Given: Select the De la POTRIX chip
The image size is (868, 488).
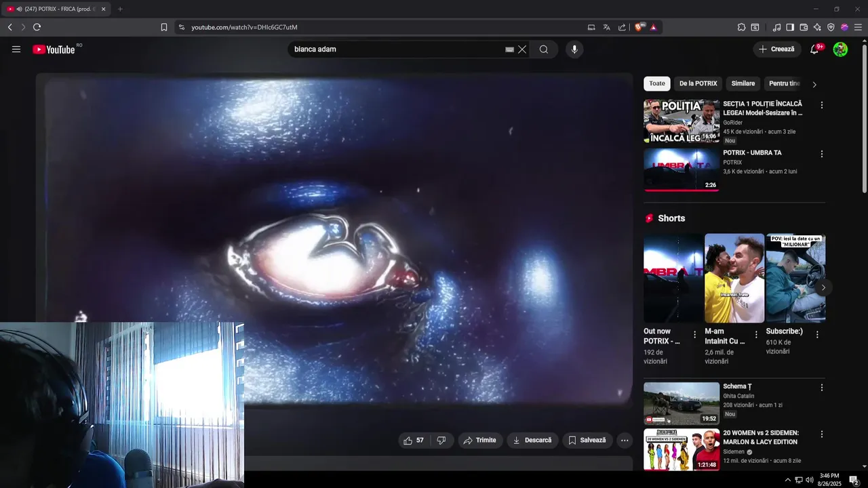Looking at the screenshot, I should (698, 84).
